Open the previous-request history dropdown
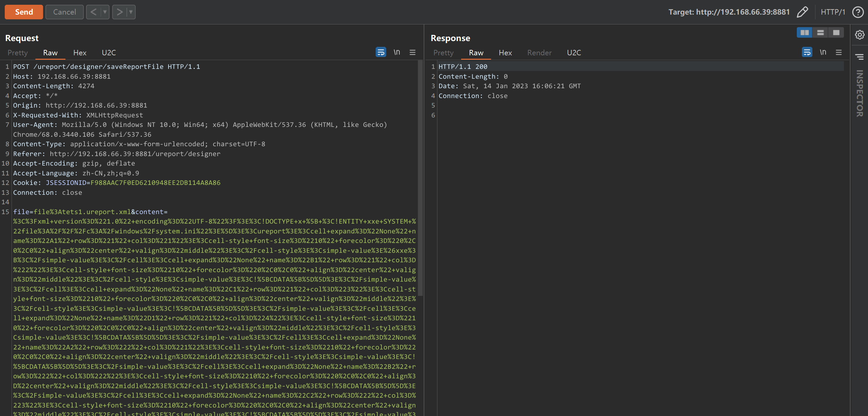The width and height of the screenshot is (868, 416). [105, 12]
